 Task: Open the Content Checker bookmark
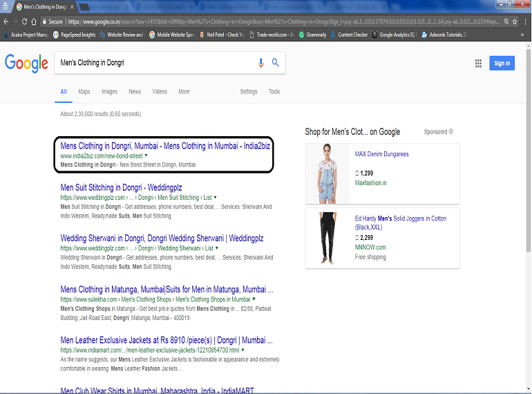349,35
